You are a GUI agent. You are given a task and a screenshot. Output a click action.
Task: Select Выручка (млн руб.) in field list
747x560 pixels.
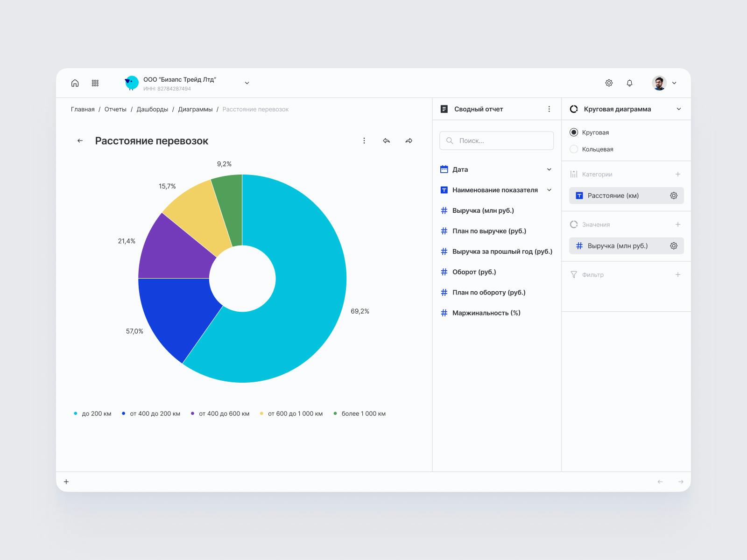[x=483, y=210]
